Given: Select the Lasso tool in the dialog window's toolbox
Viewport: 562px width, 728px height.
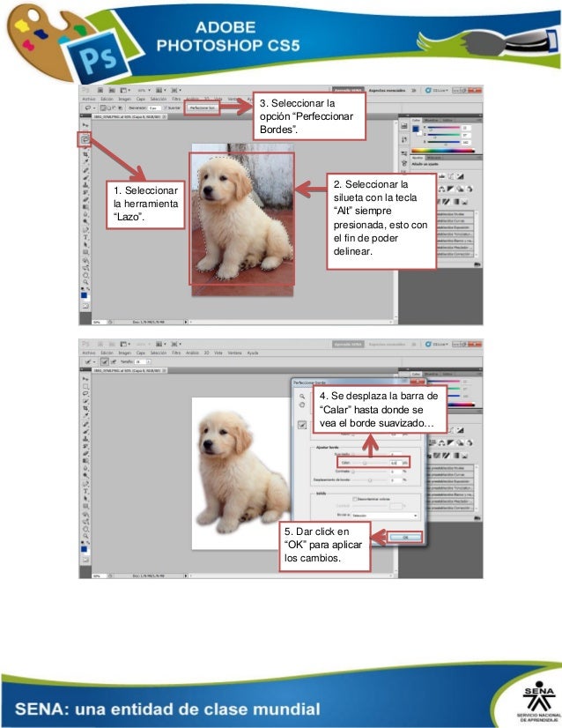Looking at the screenshot, I should pyautogui.click(x=85, y=393).
